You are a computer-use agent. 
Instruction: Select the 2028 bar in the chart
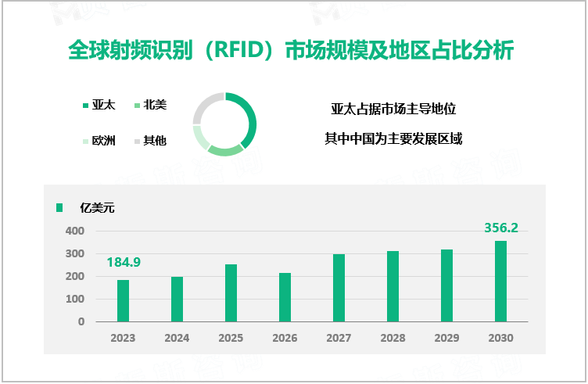point(393,286)
